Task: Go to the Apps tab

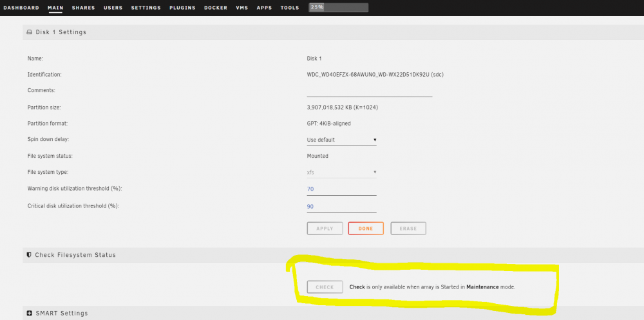Action: (x=264, y=8)
